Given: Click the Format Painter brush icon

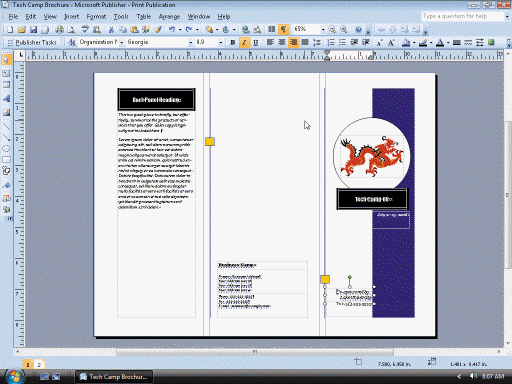Looking at the screenshot, I should [x=158, y=30].
